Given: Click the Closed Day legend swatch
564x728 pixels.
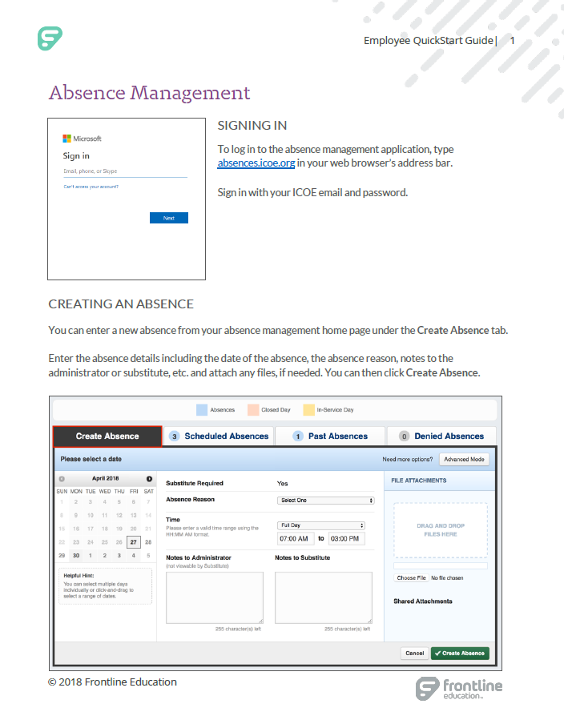Looking at the screenshot, I should coord(253,410).
